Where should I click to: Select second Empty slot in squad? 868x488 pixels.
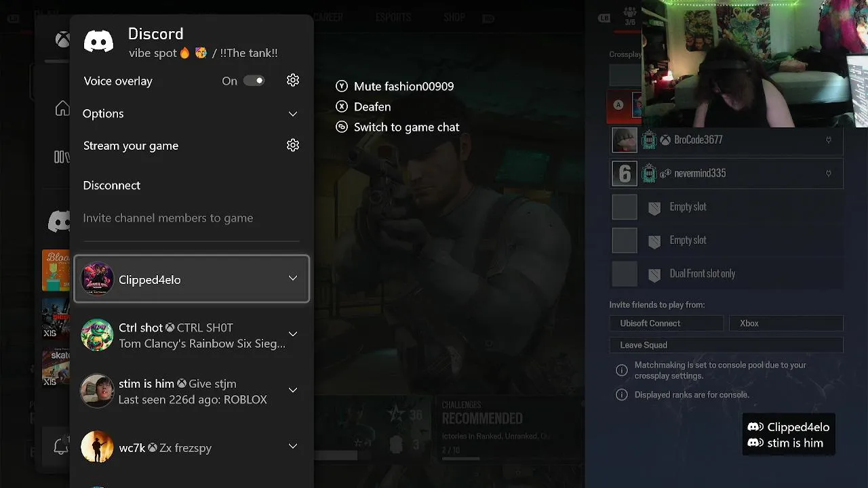point(726,240)
